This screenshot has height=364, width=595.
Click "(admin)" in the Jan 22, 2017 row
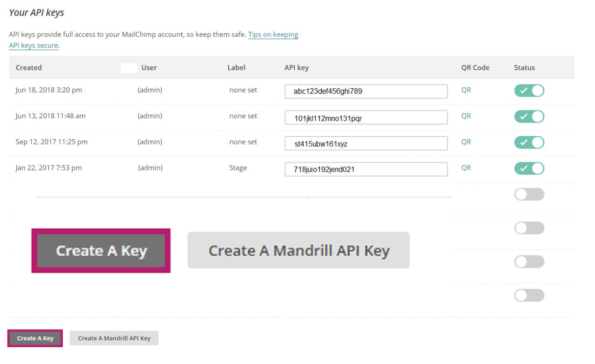pos(150,168)
